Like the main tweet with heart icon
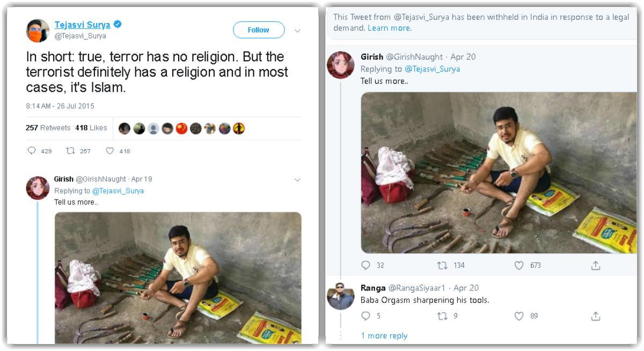Image resolution: width=644 pixels, height=351 pixels. [x=110, y=151]
